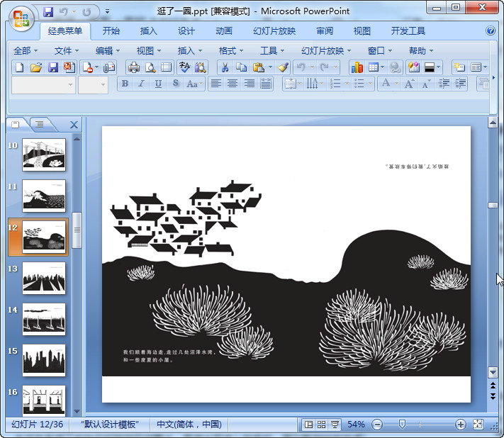Screen dimensions: 504x438
Task: Open the font name combo box
Action: 43,84
